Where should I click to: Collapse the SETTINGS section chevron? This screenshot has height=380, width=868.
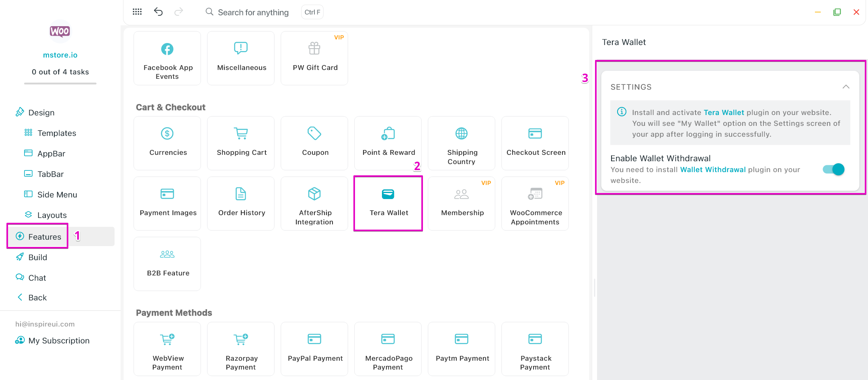click(846, 87)
